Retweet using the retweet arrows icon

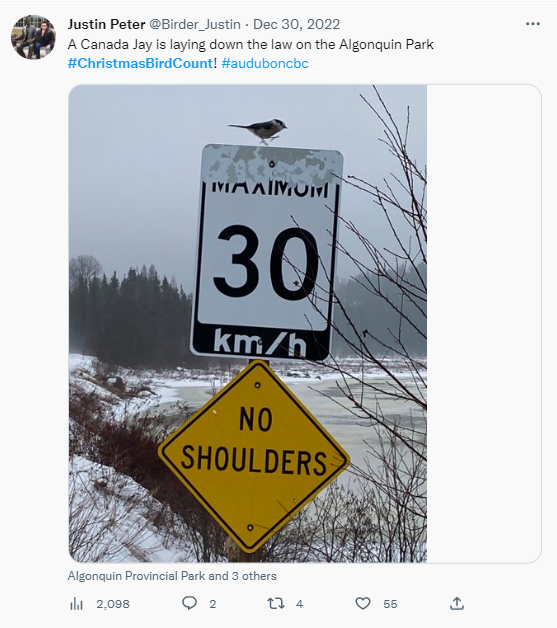click(276, 603)
